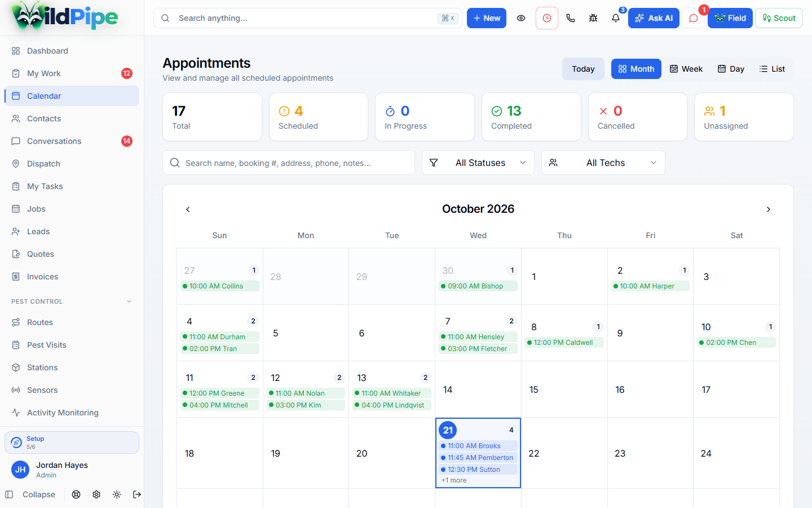Click the eye icon in the top bar
812x508 pixels.
(x=521, y=18)
